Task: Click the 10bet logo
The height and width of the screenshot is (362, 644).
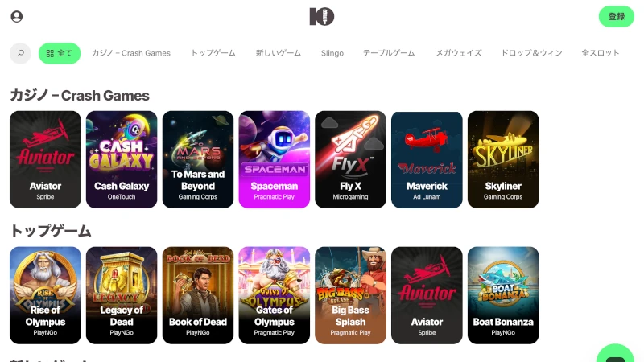Action: click(321, 16)
